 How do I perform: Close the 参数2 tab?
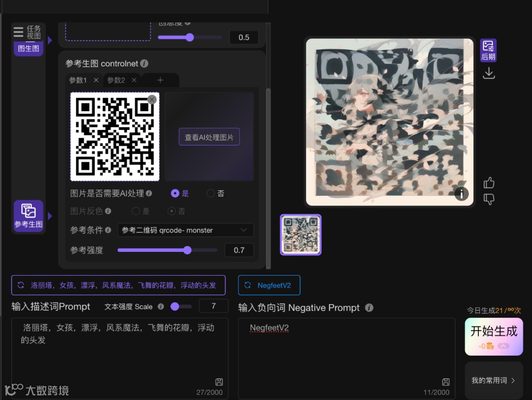134,80
